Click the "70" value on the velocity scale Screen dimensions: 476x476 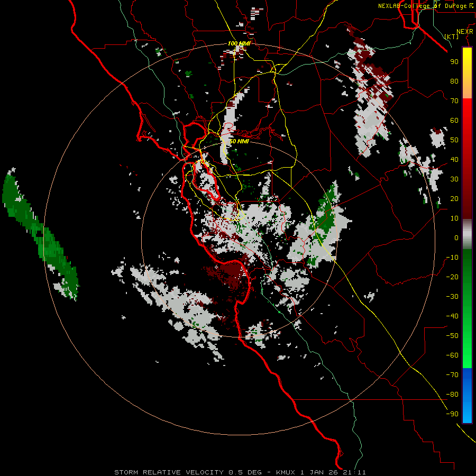[x=454, y=101]
